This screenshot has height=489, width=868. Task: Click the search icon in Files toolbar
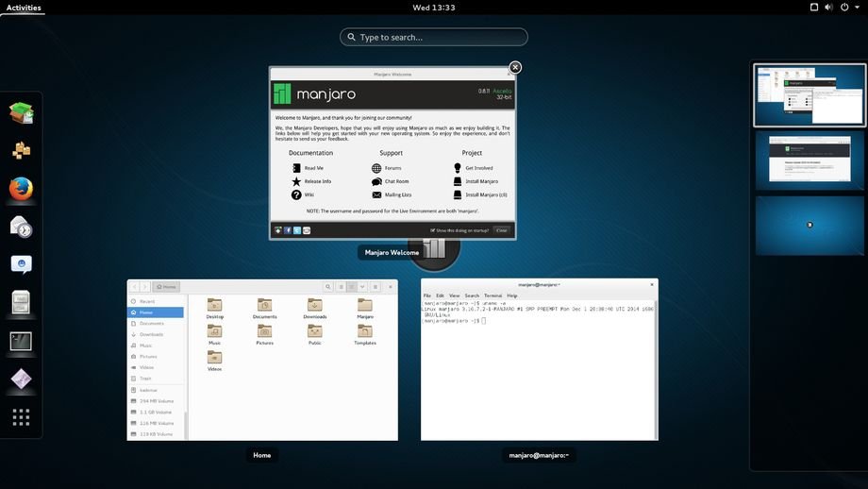pyautogui.click(x=328, y=286)
